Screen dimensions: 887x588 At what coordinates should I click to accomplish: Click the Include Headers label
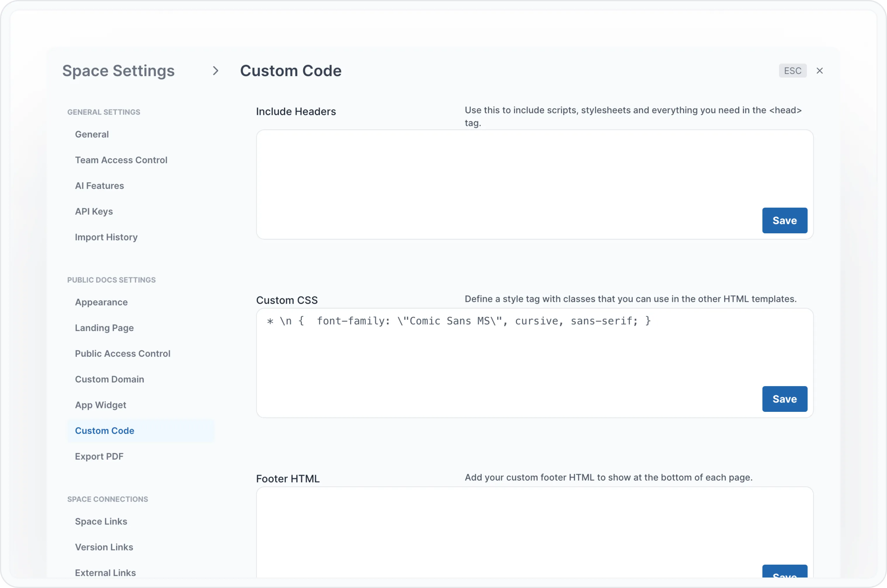pos(296,112)
